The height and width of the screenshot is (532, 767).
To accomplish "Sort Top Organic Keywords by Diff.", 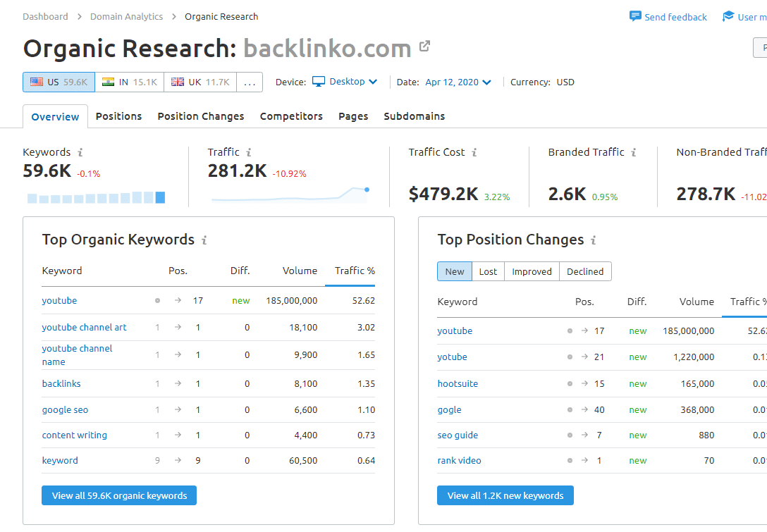I will click(x=240, y=271).
